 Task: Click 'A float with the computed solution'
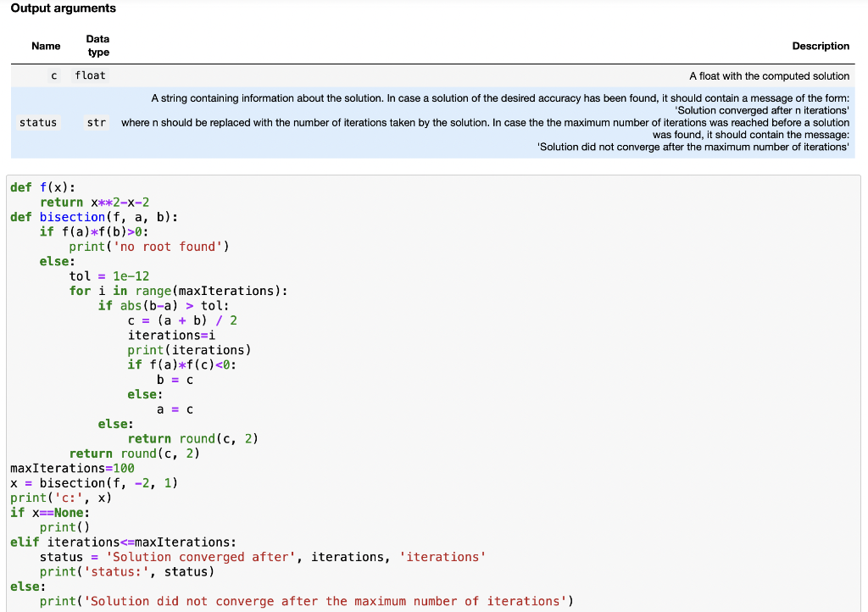tap(769, 75)
